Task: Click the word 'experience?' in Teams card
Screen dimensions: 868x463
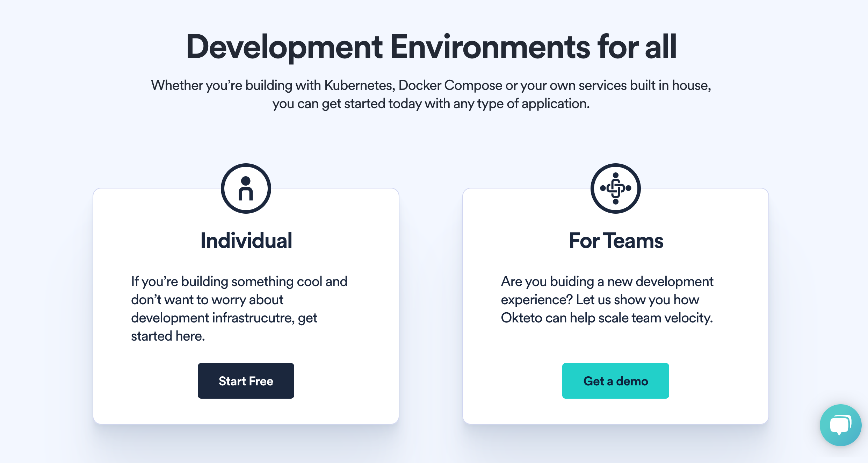Action: tap(536, 300)
